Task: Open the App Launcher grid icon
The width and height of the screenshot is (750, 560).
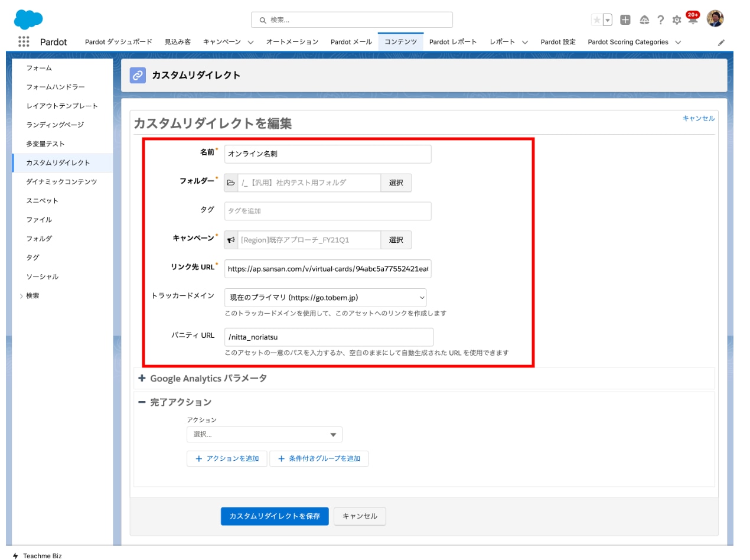Action: (x=24, y=41)
